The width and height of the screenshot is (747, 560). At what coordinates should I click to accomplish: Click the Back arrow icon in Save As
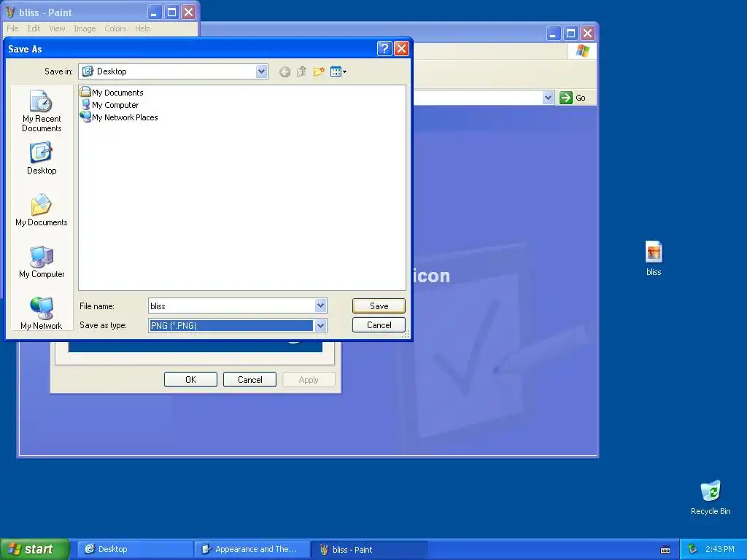pyautogui.click(x=285, y=72)
